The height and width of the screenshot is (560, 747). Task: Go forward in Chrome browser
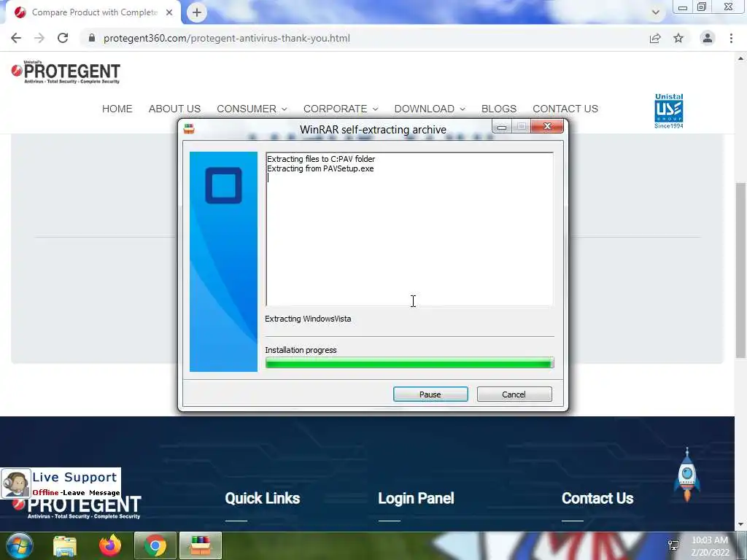click(x=39, y=38)
